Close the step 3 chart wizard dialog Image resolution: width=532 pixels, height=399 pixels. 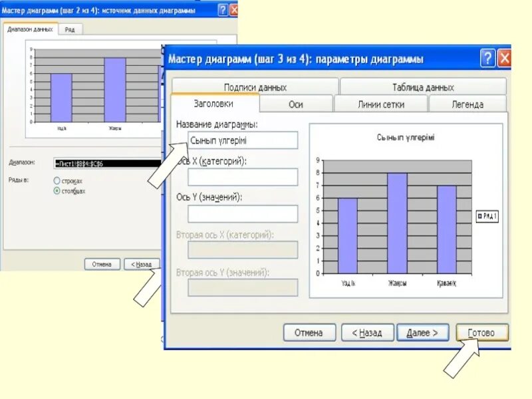click(504, 59)
